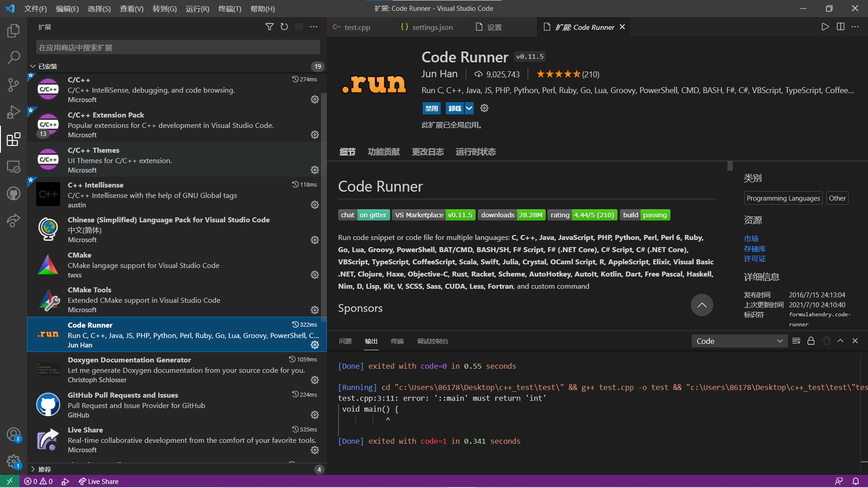This screenshot has height=488, width=868.
Task: Open manage gear for CMake Tools
Action: (315, 310)
